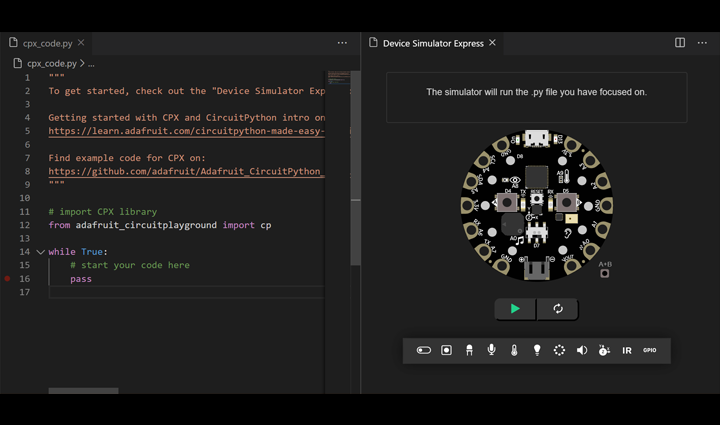Open the IR toolbar item
720x425 pixels.
coord(627,350)
